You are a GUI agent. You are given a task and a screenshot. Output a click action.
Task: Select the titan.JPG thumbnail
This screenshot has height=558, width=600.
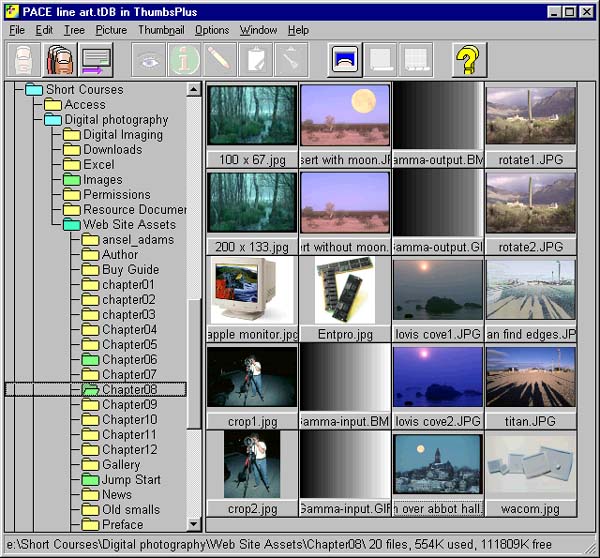point(531,377)
